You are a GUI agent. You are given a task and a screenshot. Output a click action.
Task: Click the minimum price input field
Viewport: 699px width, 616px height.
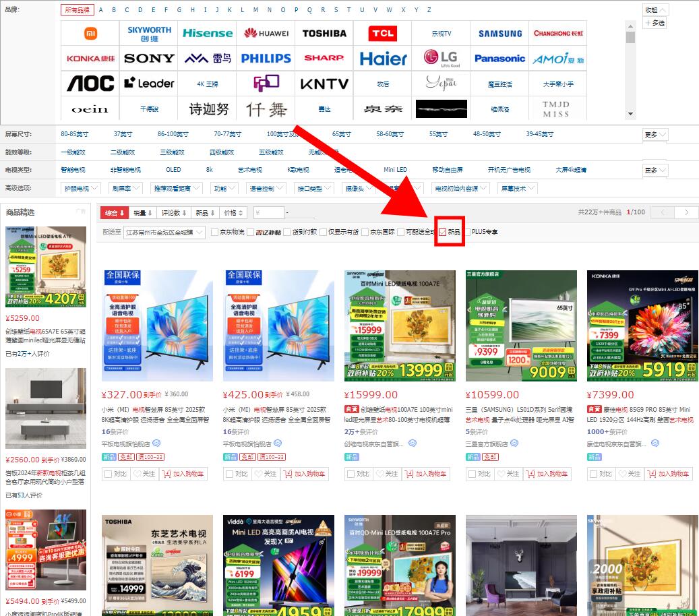click(x=268, y=213)
